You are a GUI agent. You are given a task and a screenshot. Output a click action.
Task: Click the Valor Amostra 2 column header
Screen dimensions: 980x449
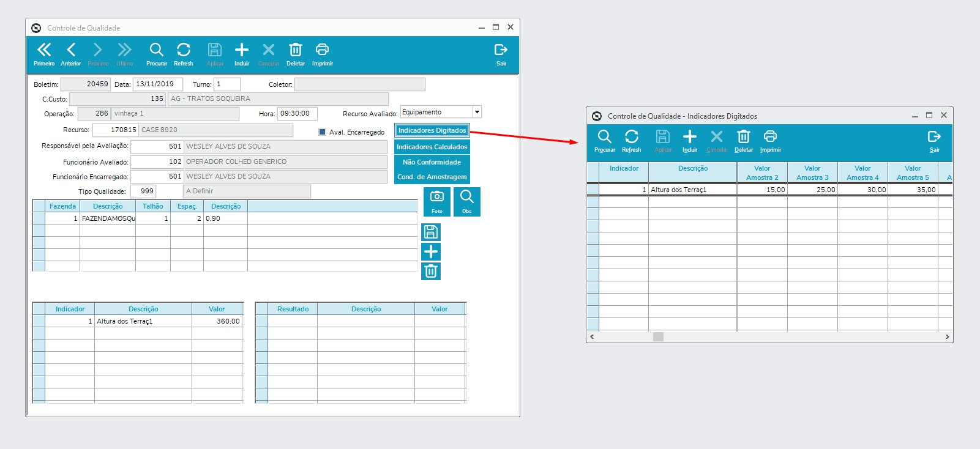762,173
